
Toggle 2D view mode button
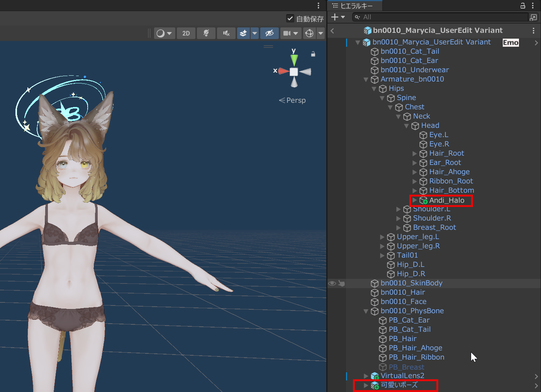pos(186,33)
